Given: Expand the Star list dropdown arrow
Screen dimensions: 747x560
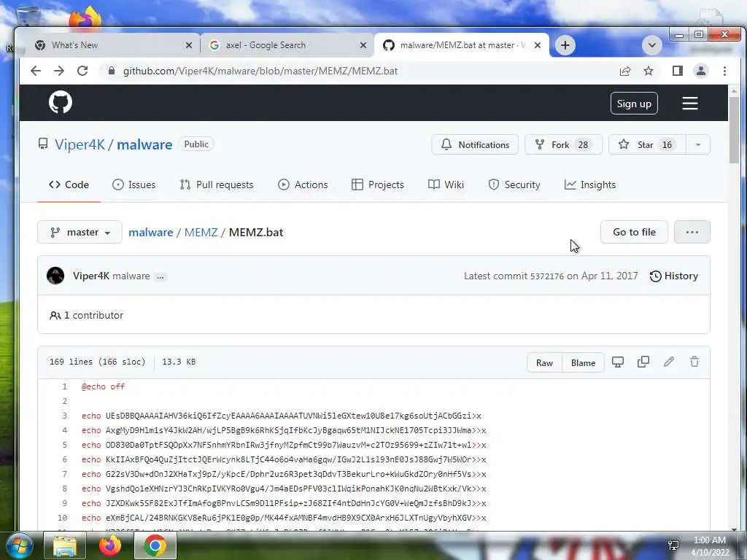Looking at the screenshot, I should coord(698,145).
